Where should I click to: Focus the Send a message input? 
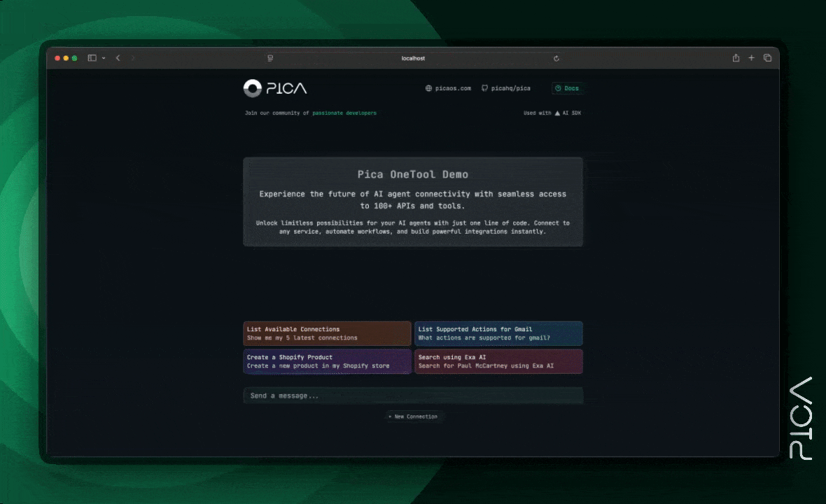tap(413, 395)
